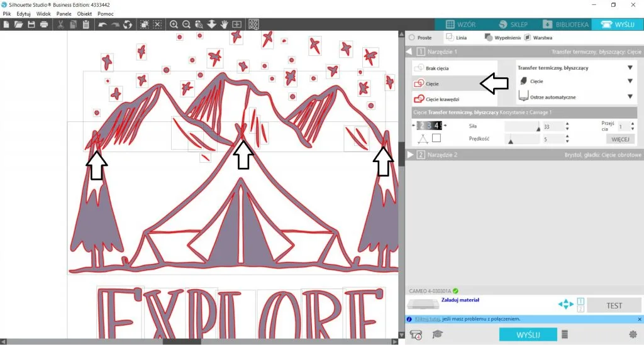Select tool carriage 2 box

[x=580, y=309]
